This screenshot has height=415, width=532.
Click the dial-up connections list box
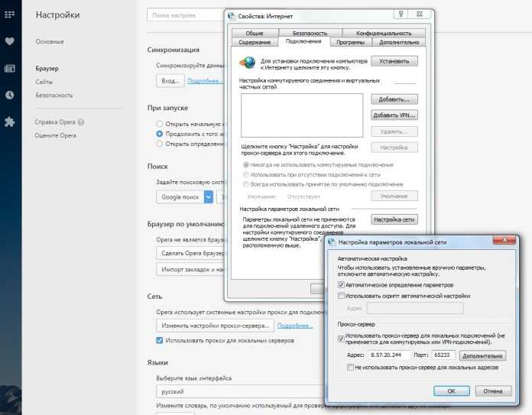point(302,115)
